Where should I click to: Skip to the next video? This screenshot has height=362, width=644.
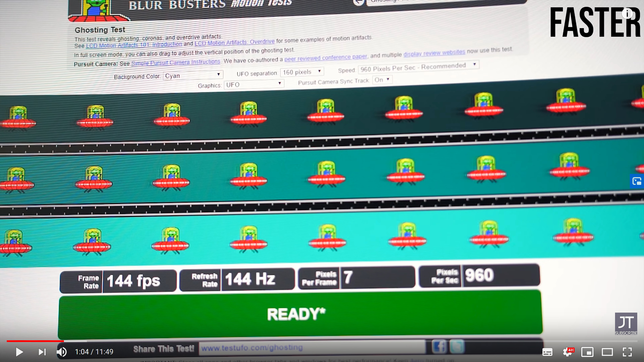42,352
